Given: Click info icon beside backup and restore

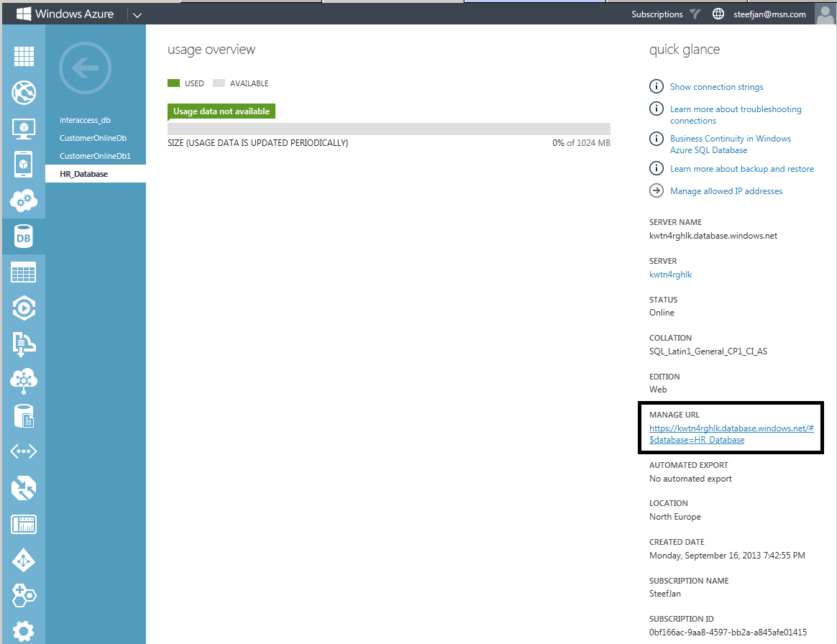Looking at the screenshot, I should [656, 168].
